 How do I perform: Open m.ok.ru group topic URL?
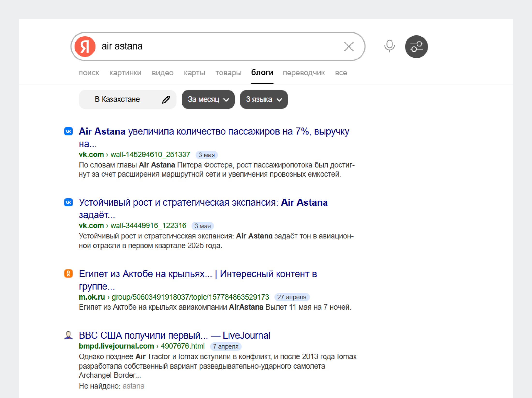[x=174, y=297]
